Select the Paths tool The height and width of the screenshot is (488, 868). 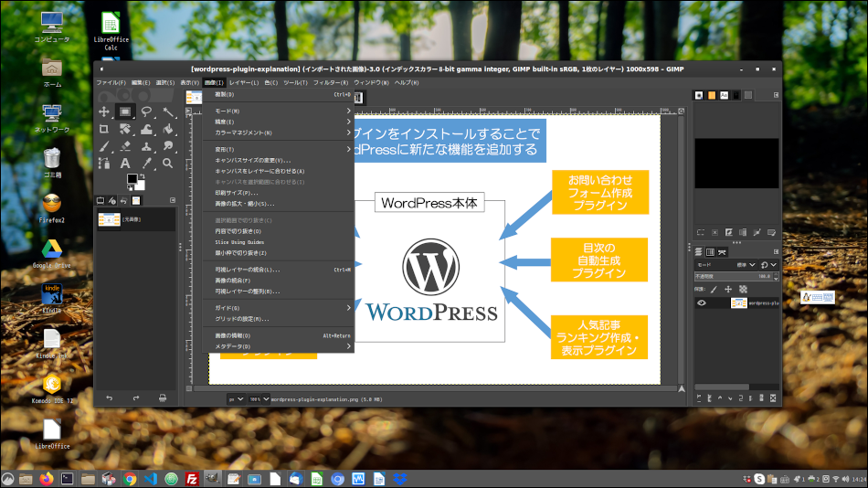(103, 164)
